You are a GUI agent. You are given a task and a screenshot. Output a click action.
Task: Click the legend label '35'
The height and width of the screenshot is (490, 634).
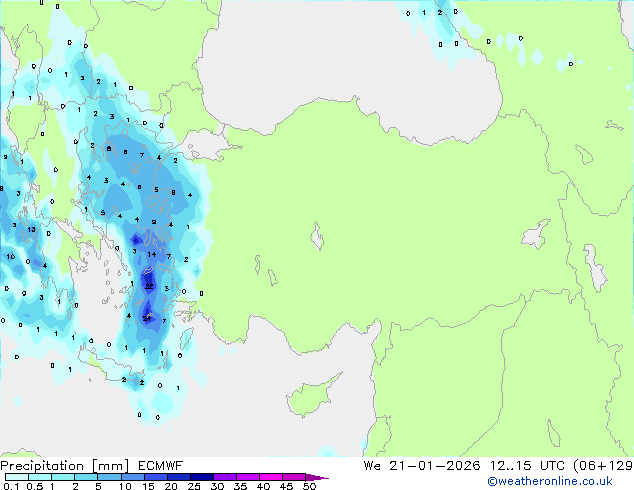pos(240,486)
